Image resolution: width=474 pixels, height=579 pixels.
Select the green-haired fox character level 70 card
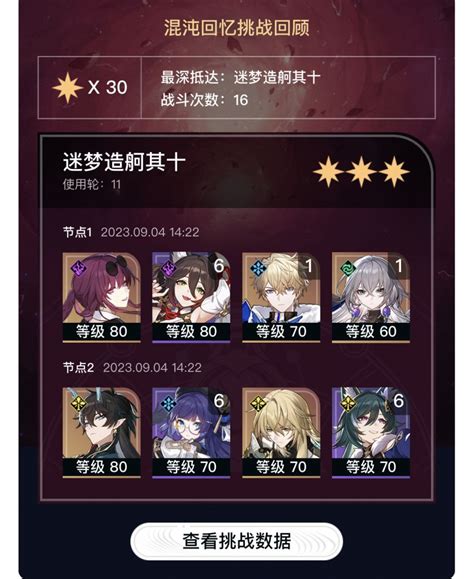371,432
